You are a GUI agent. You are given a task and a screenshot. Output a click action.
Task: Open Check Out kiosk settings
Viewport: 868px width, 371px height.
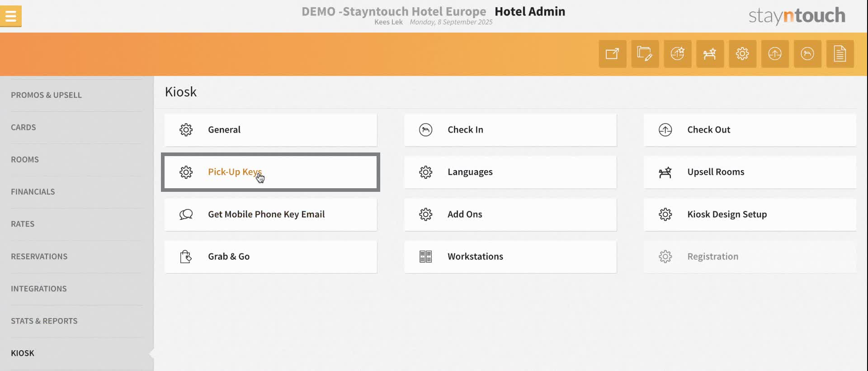pyautogui.click(x=750, y=130)
